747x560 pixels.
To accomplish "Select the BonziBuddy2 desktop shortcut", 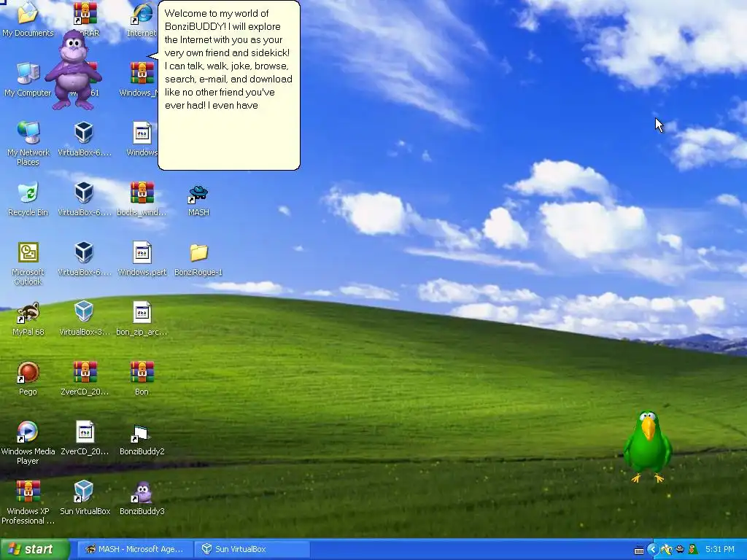I will 142,438.
